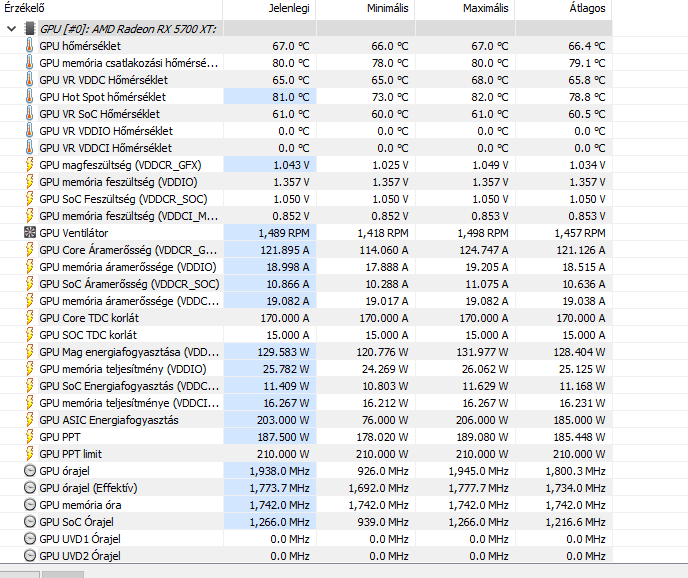
Task: Click lightning icon of GPU Core Áramerősség
Action: pos(29,250)
